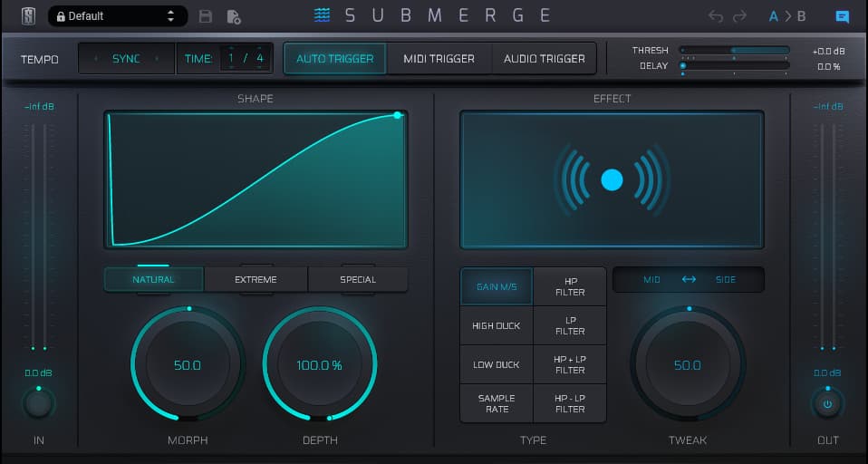The width and height of the screenshot is (868, 464).
Task: Choose the NATURAL shape category
Action: pyautogui.click(x=153, y=280)
